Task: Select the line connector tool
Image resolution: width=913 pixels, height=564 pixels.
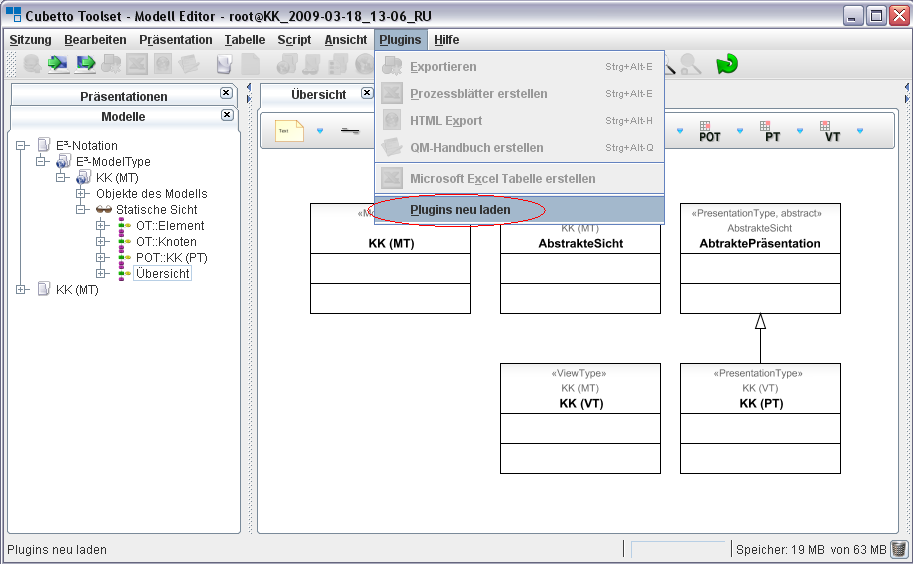Action: point(350,131)
